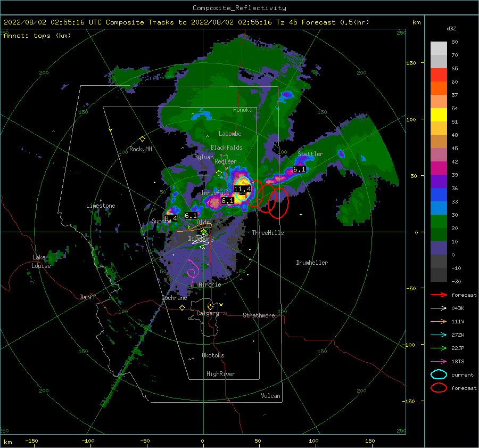Screen dimensions: 479x448
Task: Click the 6.1 label above Olds
Action: [x=191, y=216]
